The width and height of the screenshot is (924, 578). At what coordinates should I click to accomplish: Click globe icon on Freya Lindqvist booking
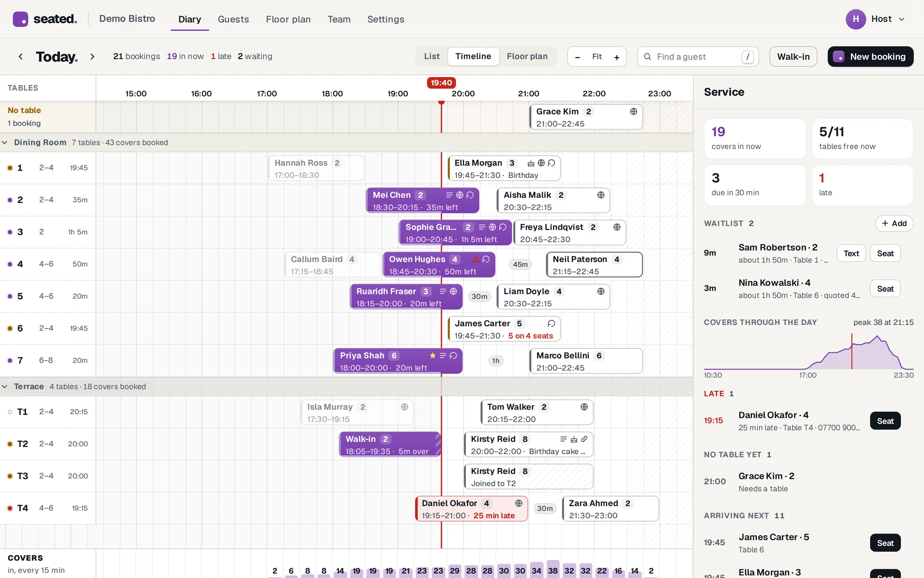point(617,227)
